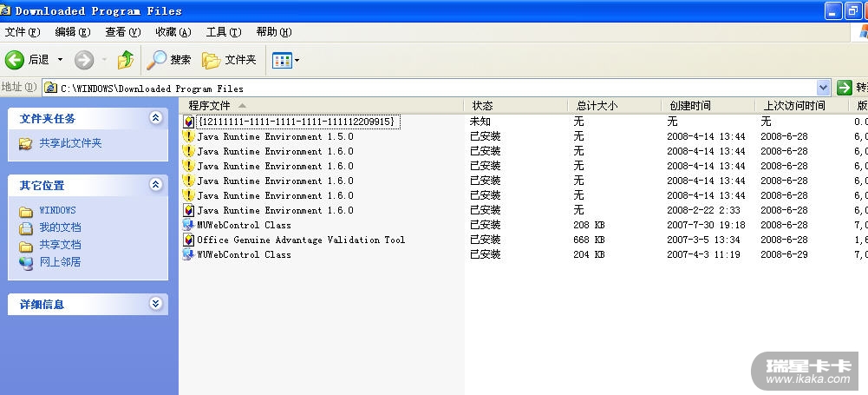Expand the 详细信息 panel
The image size is (868, 395).
pos(156,304)
